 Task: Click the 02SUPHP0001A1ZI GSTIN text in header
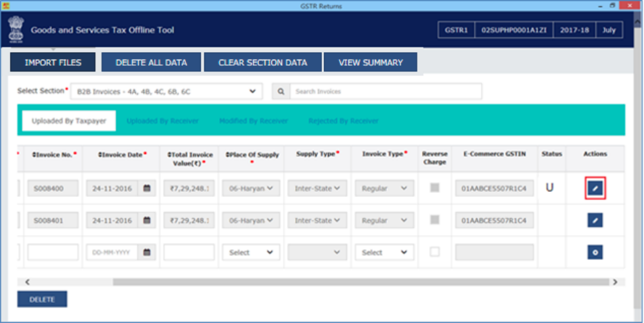tap(514, 30)
